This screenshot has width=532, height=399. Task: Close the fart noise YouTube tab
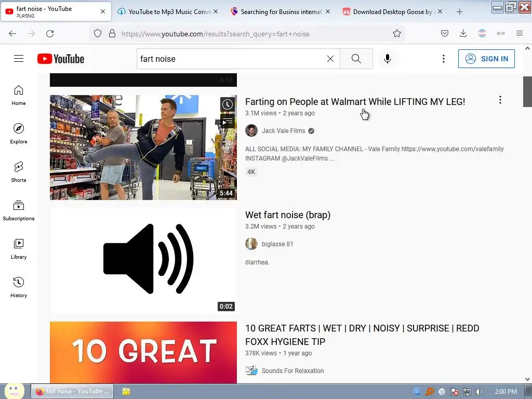point(103,11)
